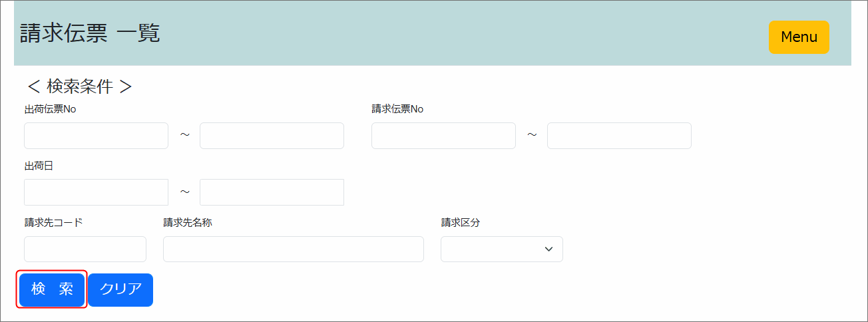Open the yellow Menu button
The height and width of the screenshot is (322, 868).
pos(799,37)
